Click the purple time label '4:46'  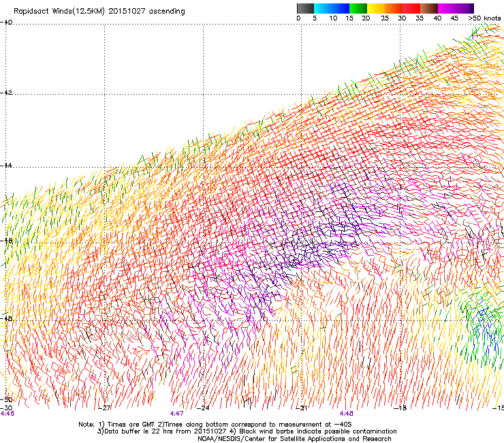tap(7, 414)
